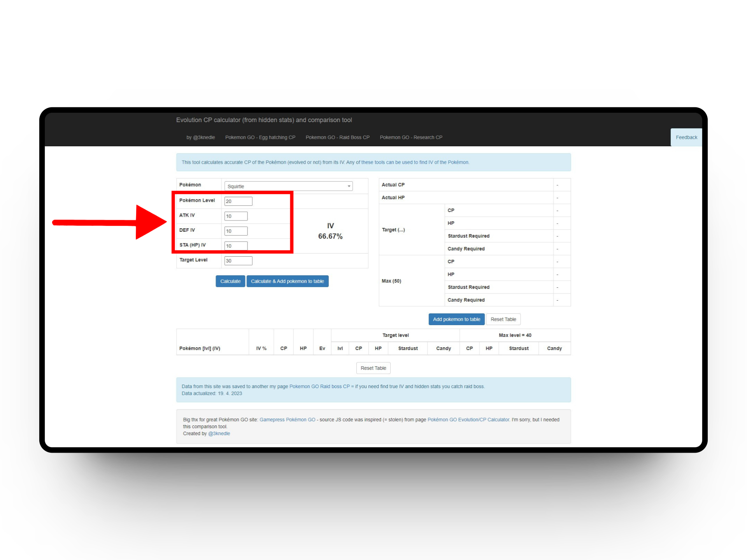Open the by @3knedle nav link
Image resolution: width=747 pixels, height=560 pixels.
click(200, 137)
